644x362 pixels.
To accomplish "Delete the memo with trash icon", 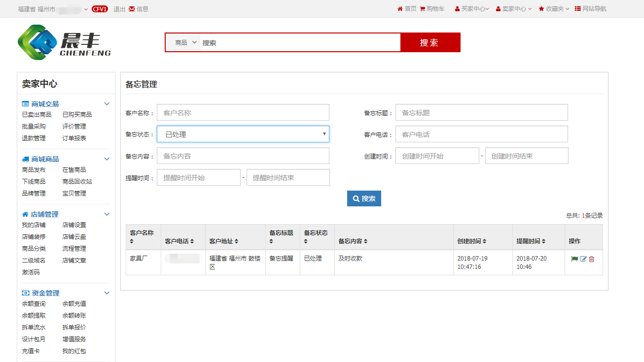I will coord(592,259).
